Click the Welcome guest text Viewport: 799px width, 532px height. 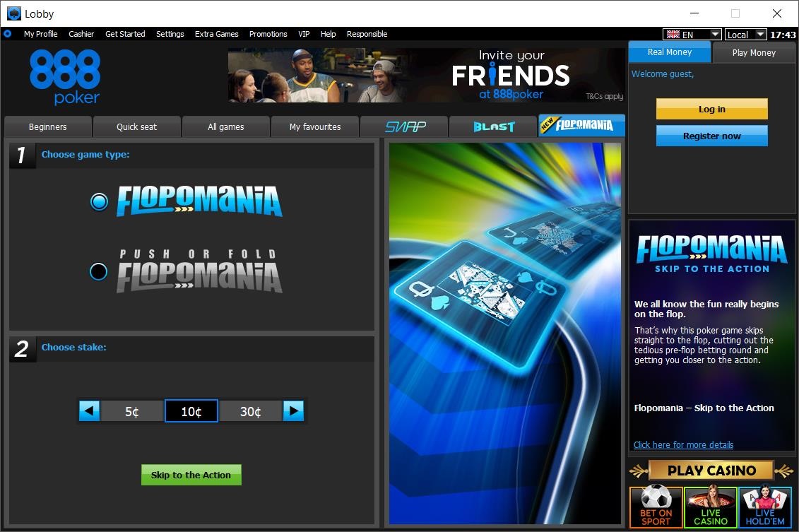coord(663,74)
